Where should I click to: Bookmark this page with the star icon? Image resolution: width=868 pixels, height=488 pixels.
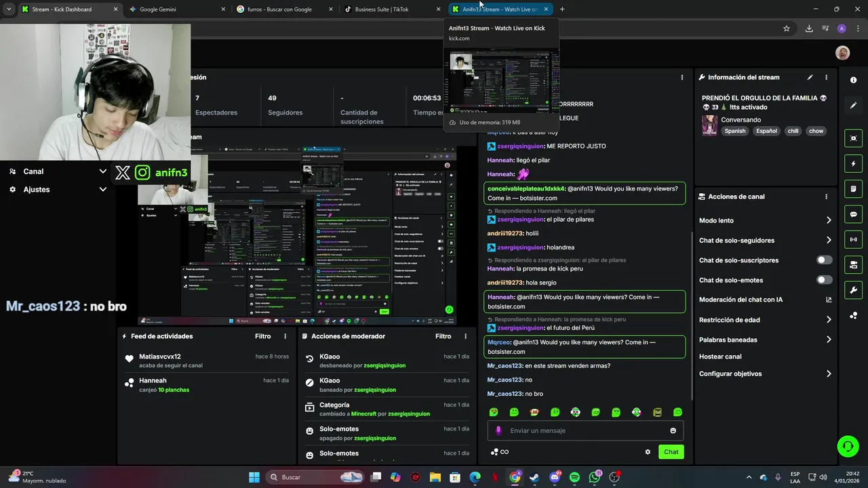(x=787, y=28)
